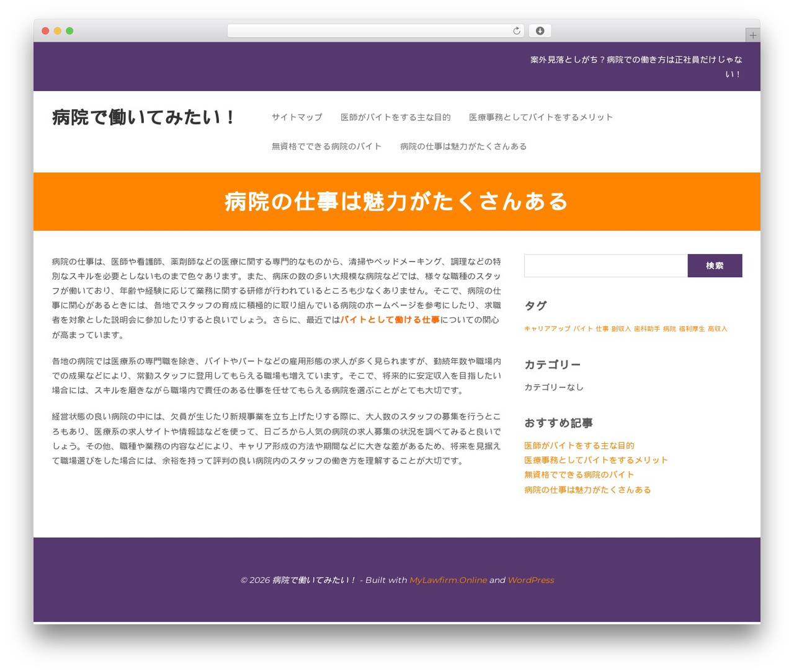Viewport: 794px width, 672px height.
Task: Click the sidebar search input field
Action: click(605, 265)
